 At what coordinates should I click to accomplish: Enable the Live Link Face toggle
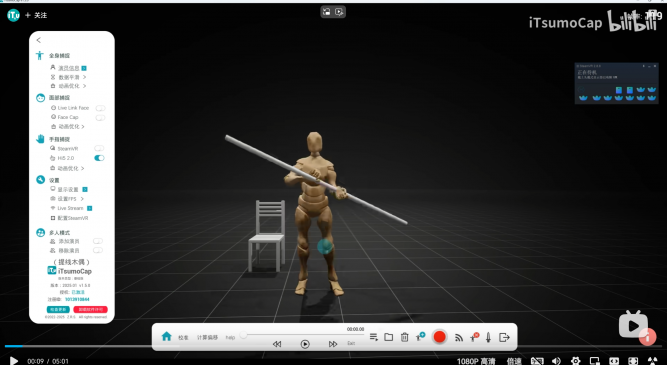pyautogui.click(x=100, y=108)
